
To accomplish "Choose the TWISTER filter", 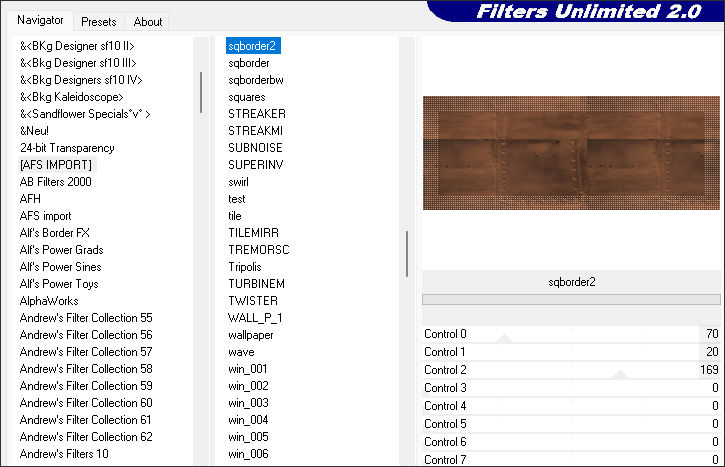I will [253, 301].
